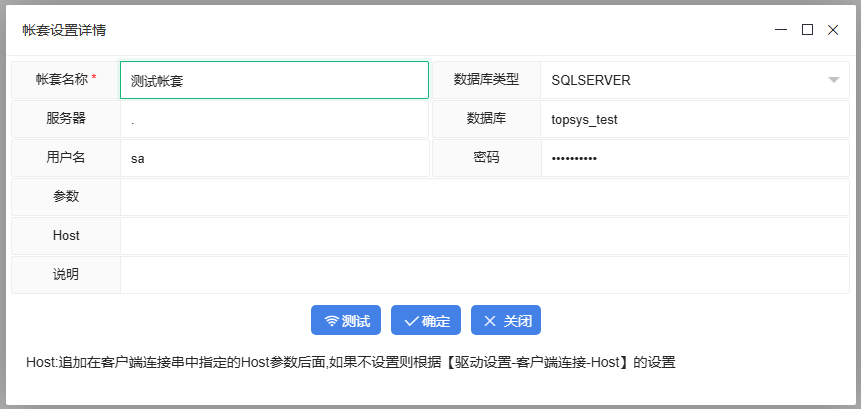Select the 数据库 field with topsys_test
The height and width of the screenshot is (409, 861).
point(694,119)
